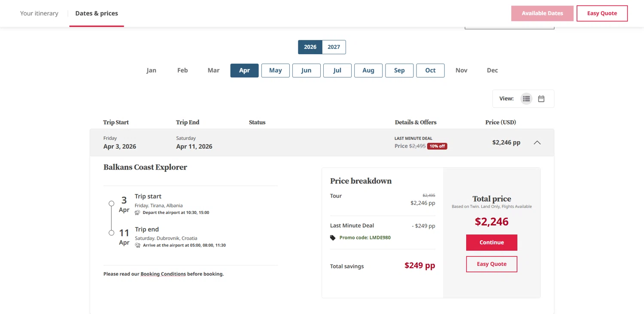644x314 pixels.
Task: Click the disabled Jan month
Action: [152, 70]
